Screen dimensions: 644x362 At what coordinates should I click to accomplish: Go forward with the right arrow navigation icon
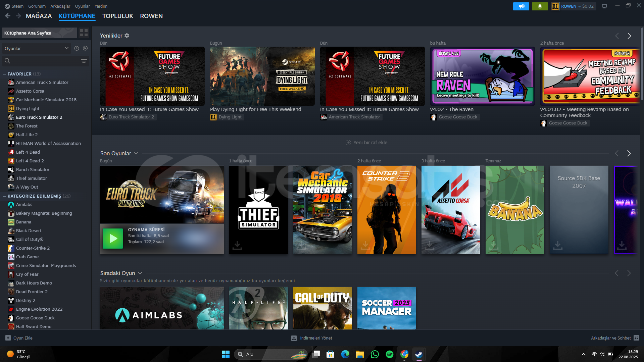[18, 16]
